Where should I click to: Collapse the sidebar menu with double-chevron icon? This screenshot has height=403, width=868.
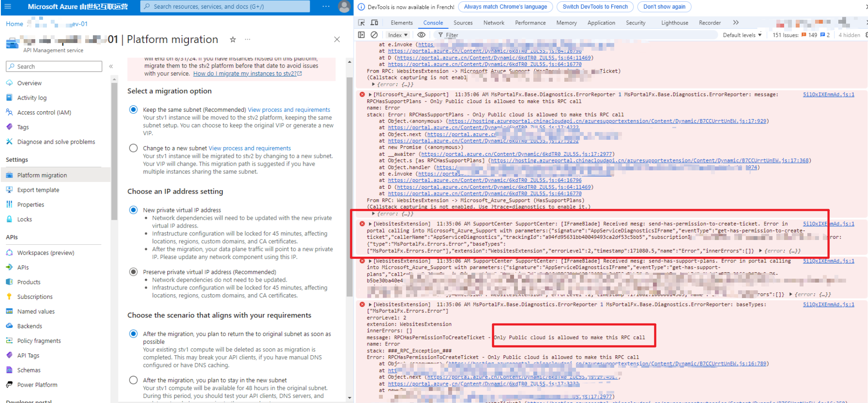point(111,66)
